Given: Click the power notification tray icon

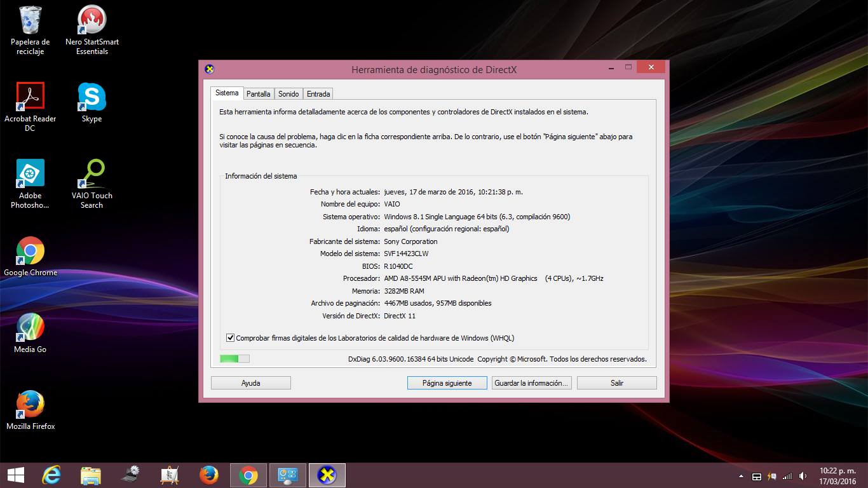Looking at the screenshot, I should tap(772, 477).
